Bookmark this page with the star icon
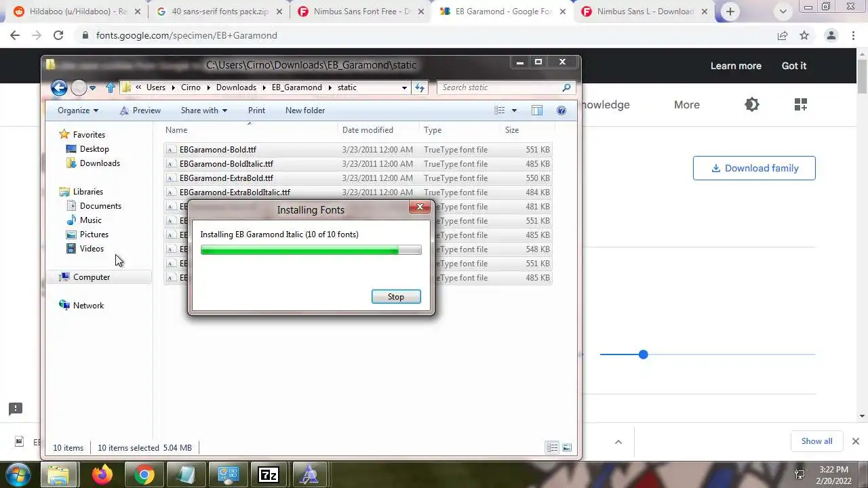This screenshot has height=488, width=868. [x=804, y=35]
